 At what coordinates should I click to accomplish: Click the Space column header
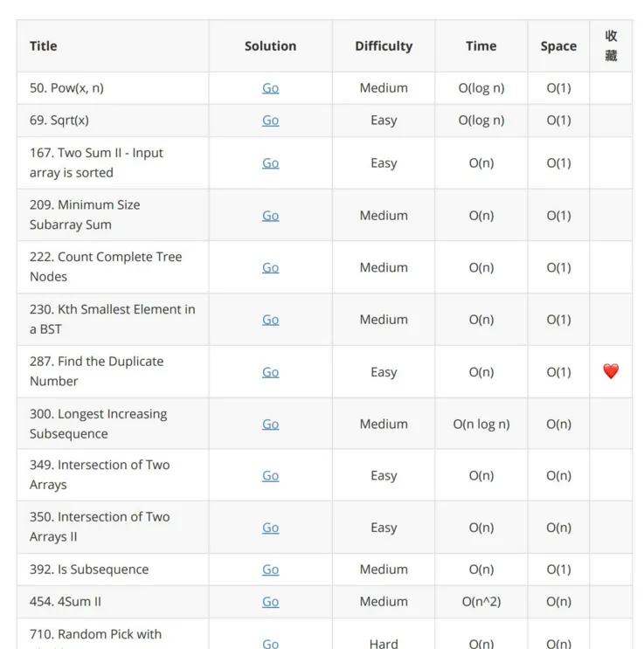[x=558, y=46]
